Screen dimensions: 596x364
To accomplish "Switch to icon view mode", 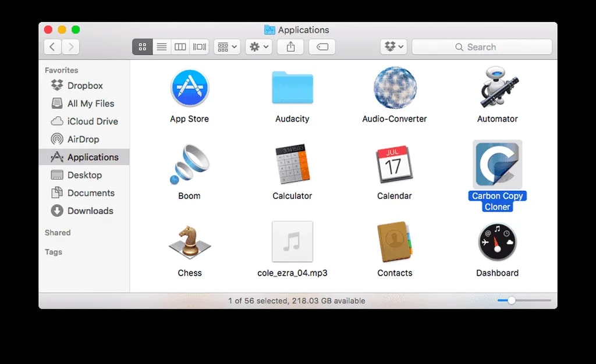I will click(x=143, y=47).
